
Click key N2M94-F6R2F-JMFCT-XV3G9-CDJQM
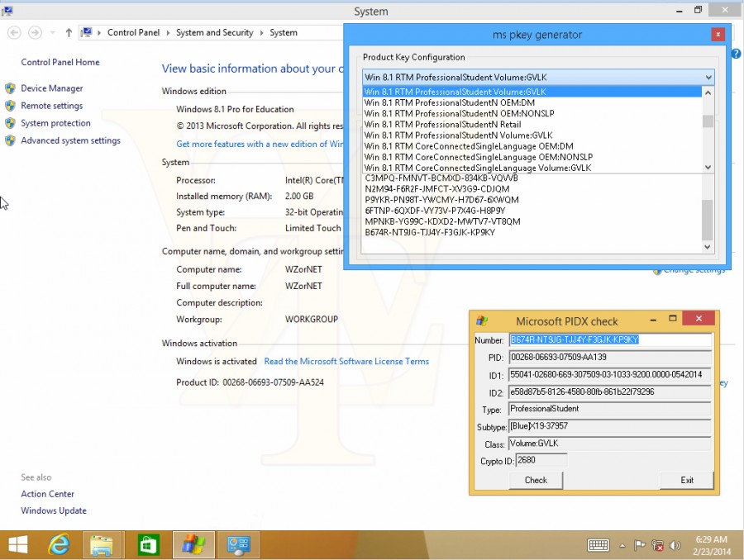[x=437, y=189]
